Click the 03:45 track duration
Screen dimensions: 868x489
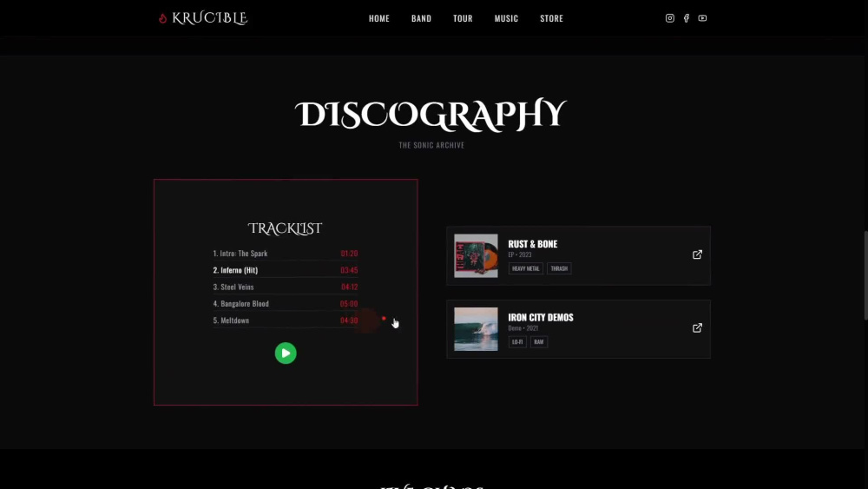(x=349, y=270)
